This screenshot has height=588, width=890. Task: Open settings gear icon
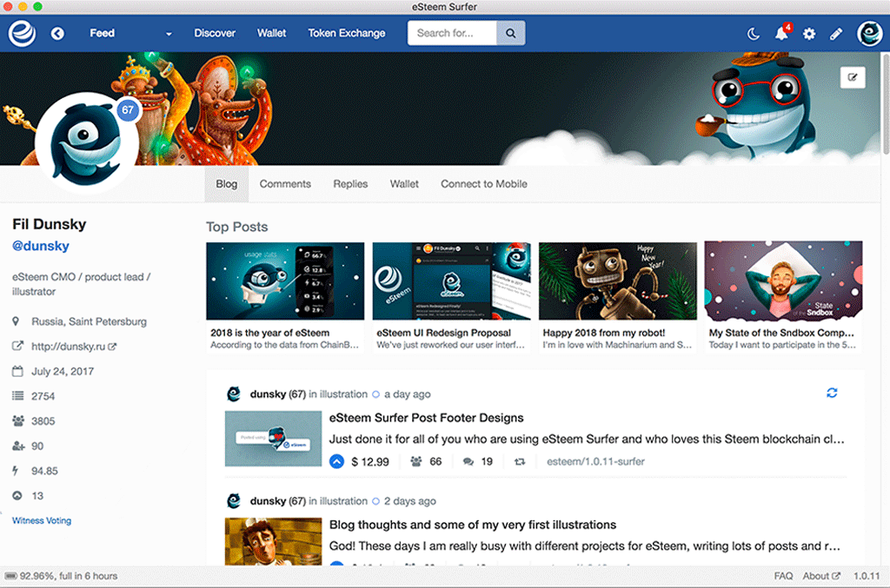point(809,34)
